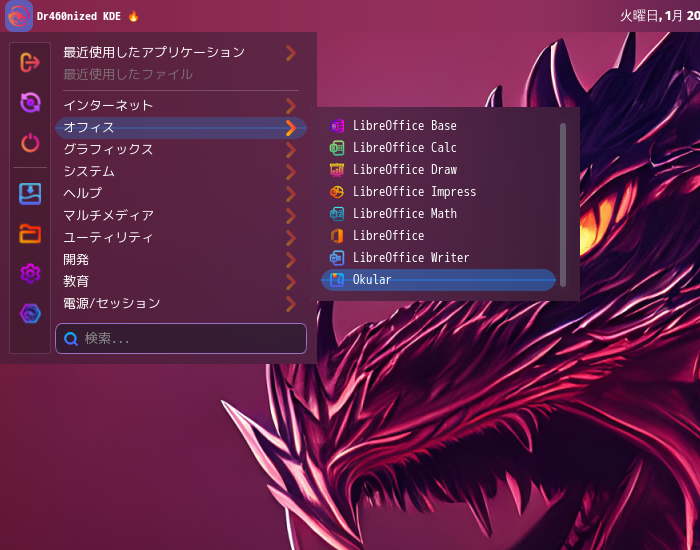Select the インターネット category
Image resolution: width=700 pixels, height=550 pixels.
click(x=181, y=106)
